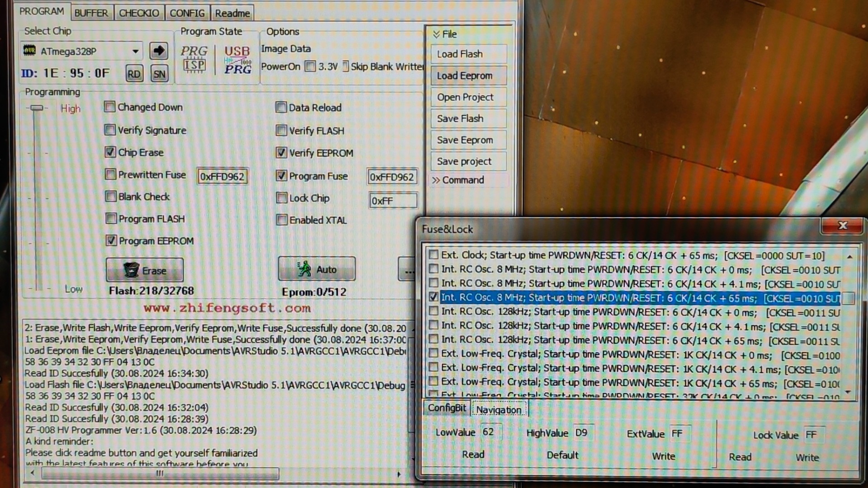868x488 pixels.
Task: Click the Save project button
Action: tap(468, 161)
